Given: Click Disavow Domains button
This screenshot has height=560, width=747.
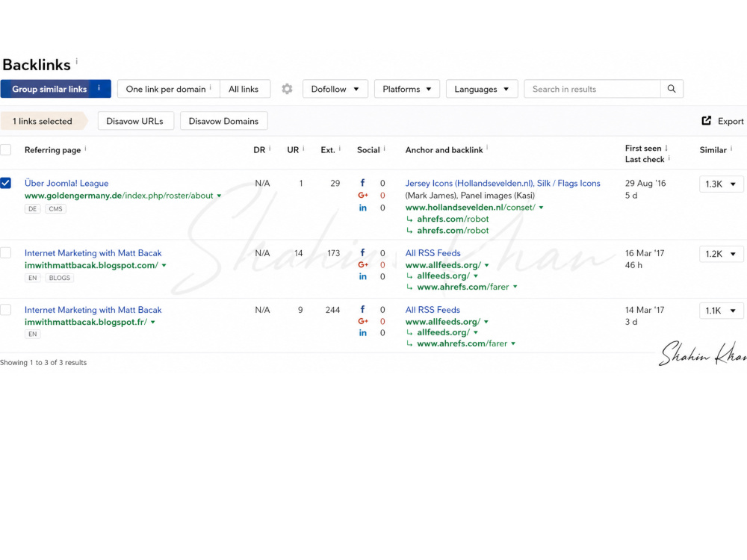Looking at the screenshot, I should (x=223, y=121).
